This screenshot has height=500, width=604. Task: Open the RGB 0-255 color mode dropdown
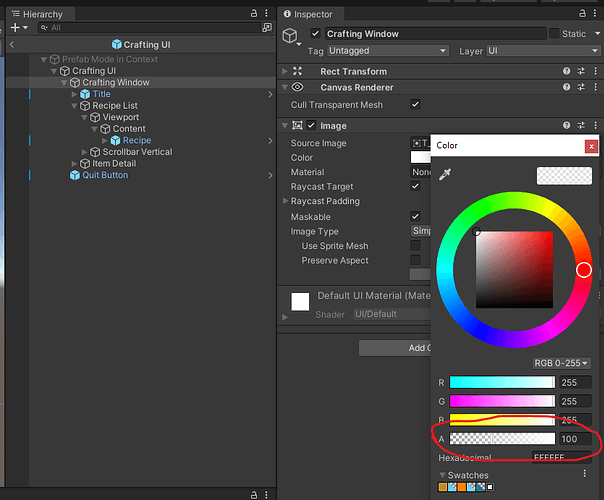pos(562,363)
